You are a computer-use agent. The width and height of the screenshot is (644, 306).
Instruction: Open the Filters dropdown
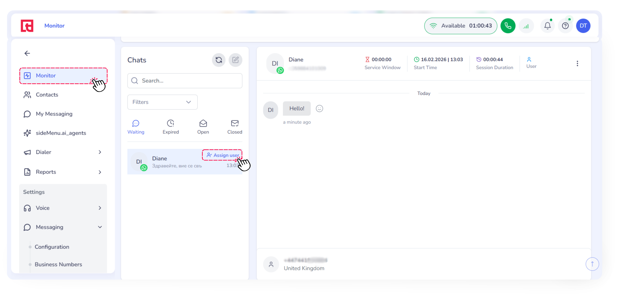tap(162, 102)
